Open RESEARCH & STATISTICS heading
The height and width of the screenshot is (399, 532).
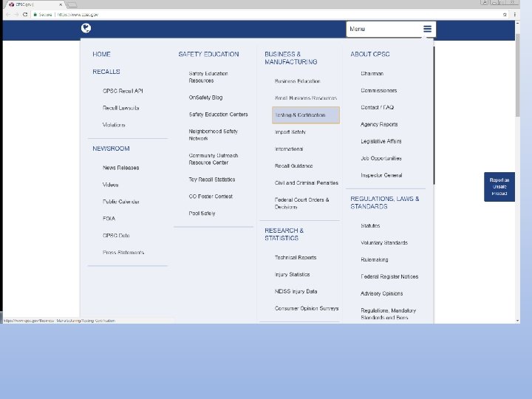point(284,234)
